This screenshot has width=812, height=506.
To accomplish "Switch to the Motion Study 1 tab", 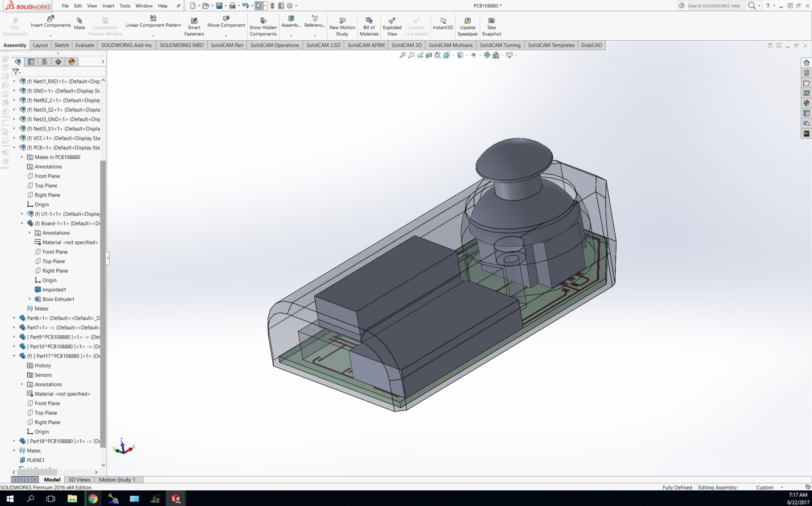I will coord(118,480).
